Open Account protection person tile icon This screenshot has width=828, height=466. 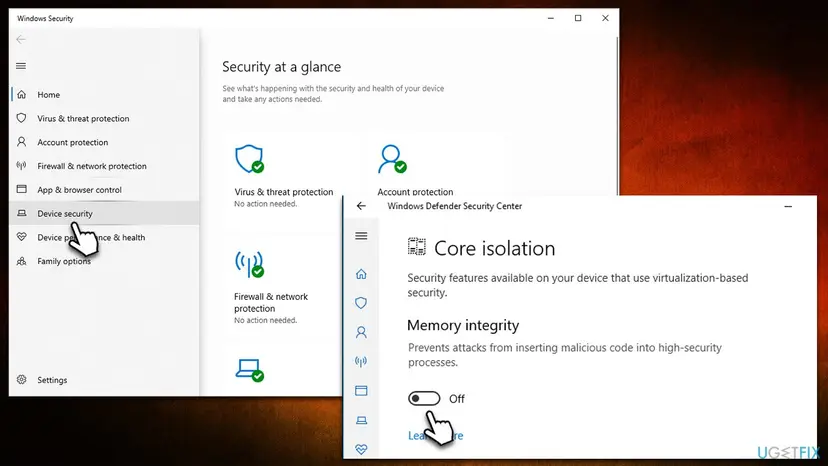392,159
